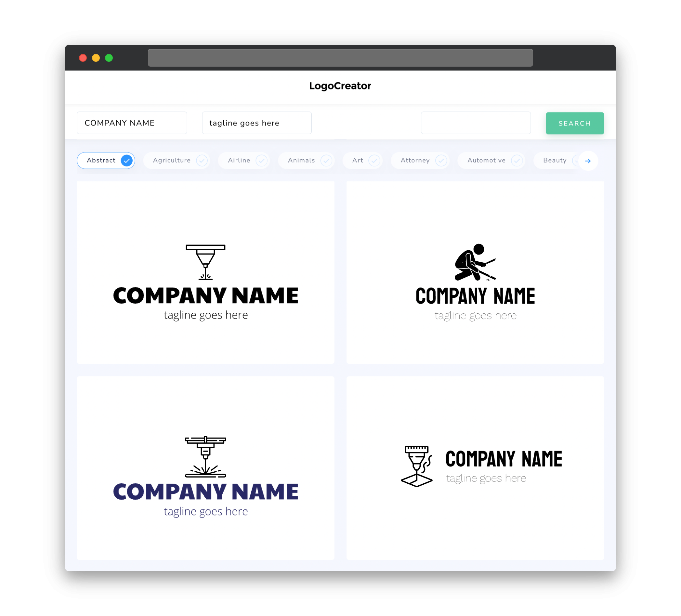The width and height of the screenshot is (681, 616).
Task: Click the LogoCreator header link
Action: pos(340,86)
